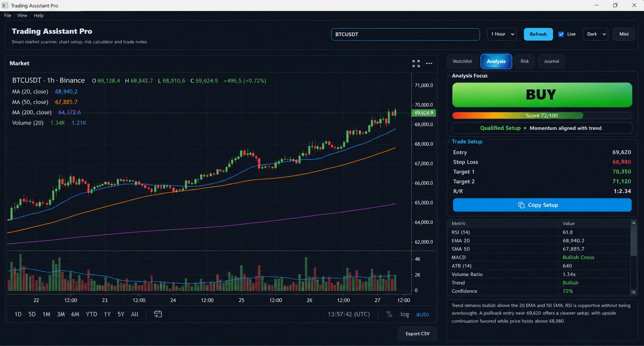
Task: Select the 1Y chart range
Action: coord(107,314)
